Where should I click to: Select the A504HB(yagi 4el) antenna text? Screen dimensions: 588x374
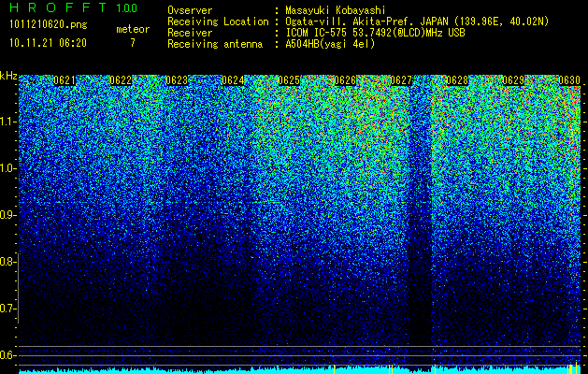330,44
